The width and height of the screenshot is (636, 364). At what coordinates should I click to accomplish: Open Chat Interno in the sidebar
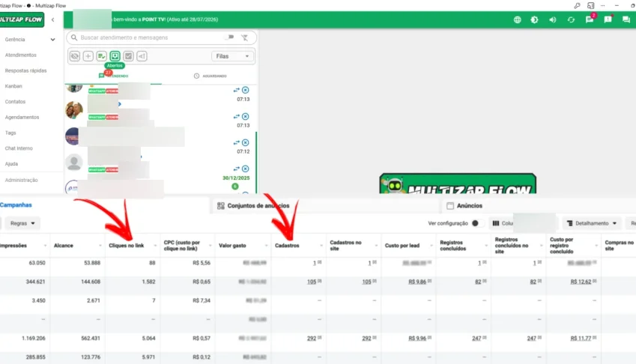pos(19,148)
